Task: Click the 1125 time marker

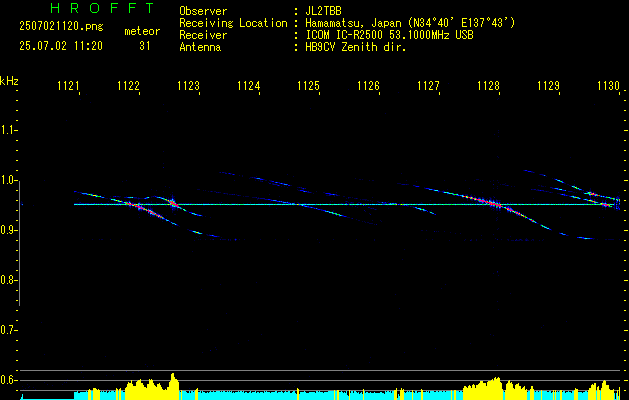Action: coord(308,86)
